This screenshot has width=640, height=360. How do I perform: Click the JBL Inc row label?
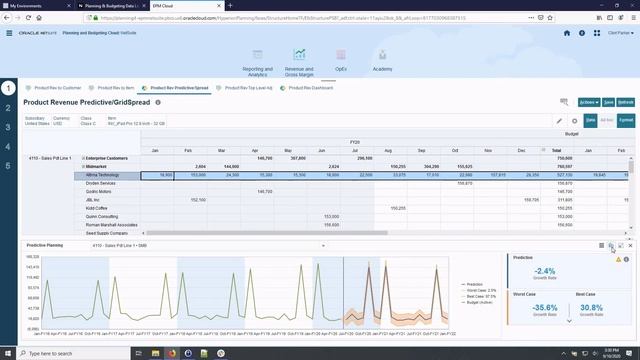click(93, 200)
